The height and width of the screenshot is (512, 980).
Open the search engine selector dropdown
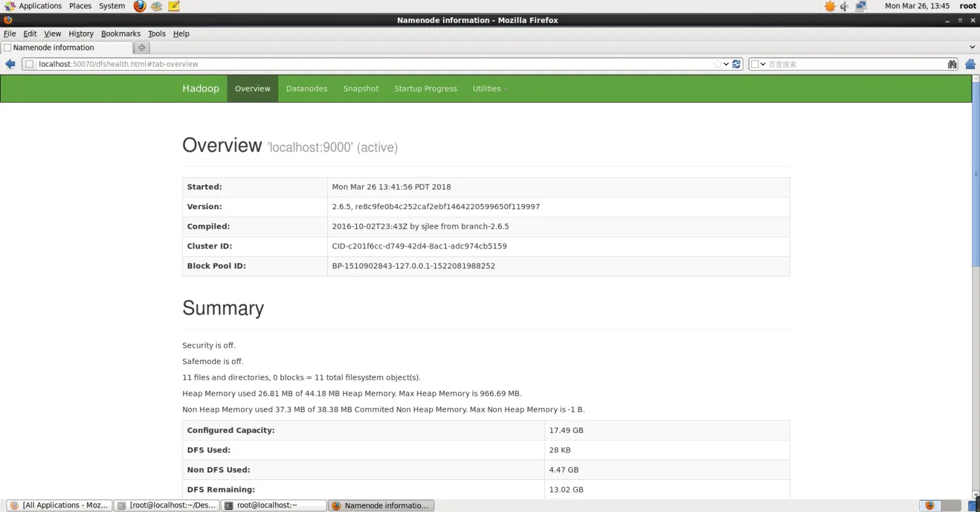758,64
